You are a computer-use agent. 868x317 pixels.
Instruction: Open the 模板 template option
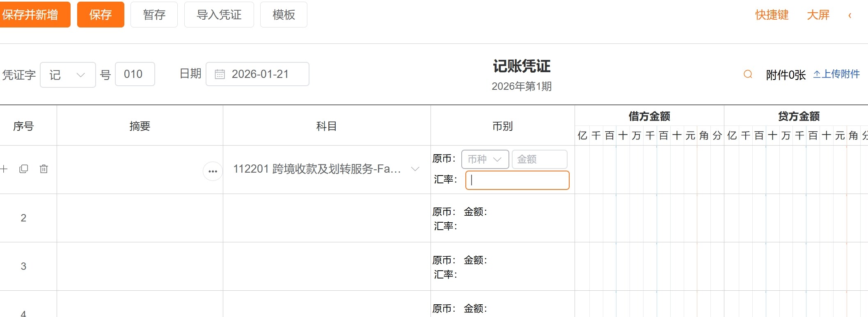pos(284,15)
